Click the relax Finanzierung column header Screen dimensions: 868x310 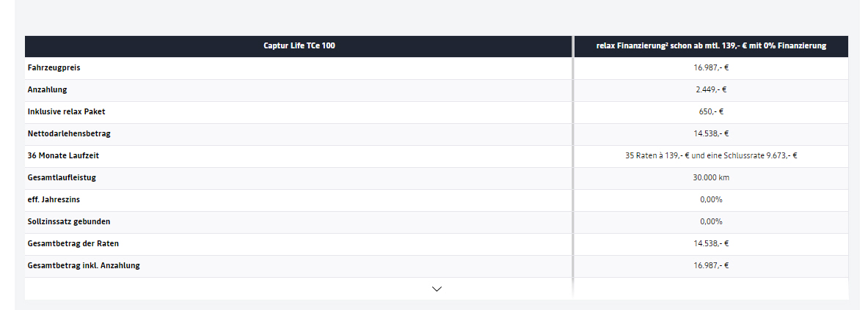pos(711,46)
